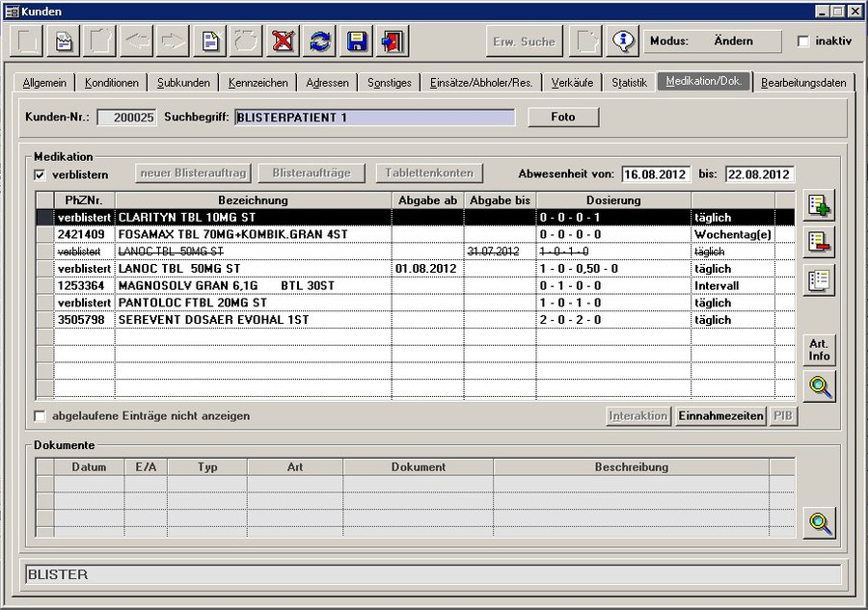Click the exit door icon
This screenshot has width=868, height=610.
pyautogui.click(x=393, y=41)
